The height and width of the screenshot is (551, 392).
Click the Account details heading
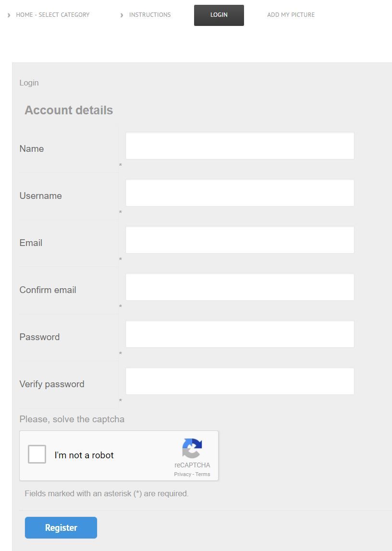coord(69,110)
